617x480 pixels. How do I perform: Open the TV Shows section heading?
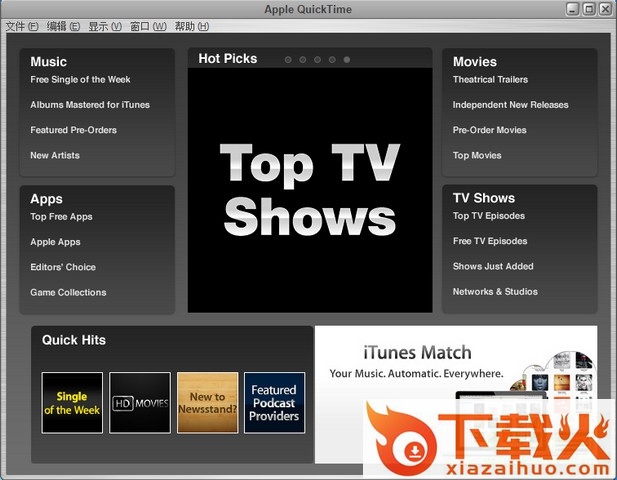(x=484, y=198)
